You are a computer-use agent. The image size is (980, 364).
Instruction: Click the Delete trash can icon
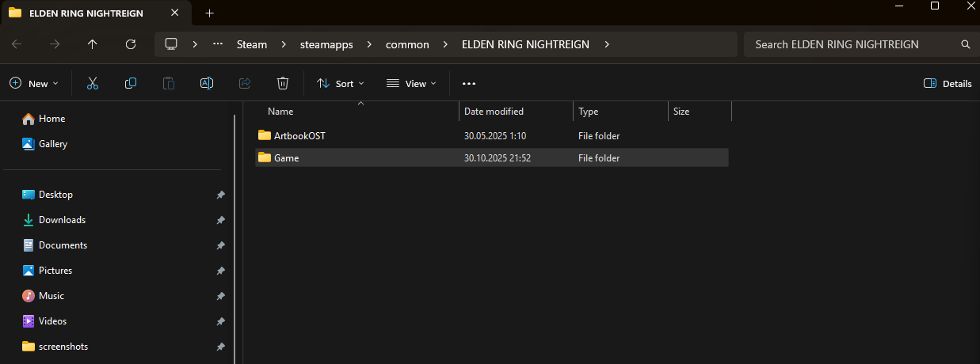click(283, 83)
